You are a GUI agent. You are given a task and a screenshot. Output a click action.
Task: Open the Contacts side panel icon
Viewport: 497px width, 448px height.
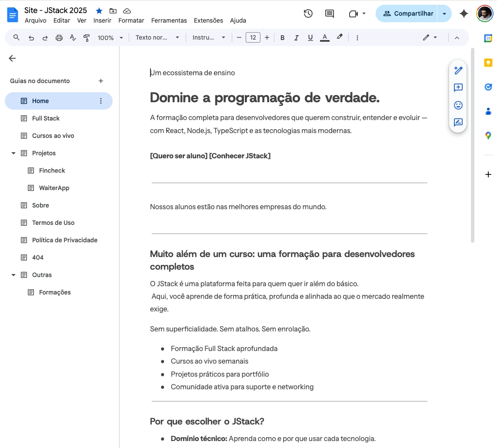(x=488, y=111)
